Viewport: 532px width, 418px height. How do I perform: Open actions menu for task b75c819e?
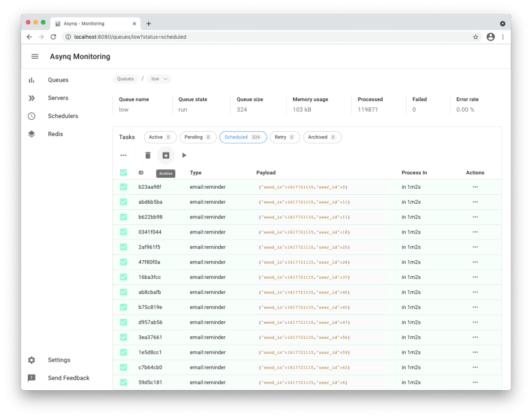(475, 307)
